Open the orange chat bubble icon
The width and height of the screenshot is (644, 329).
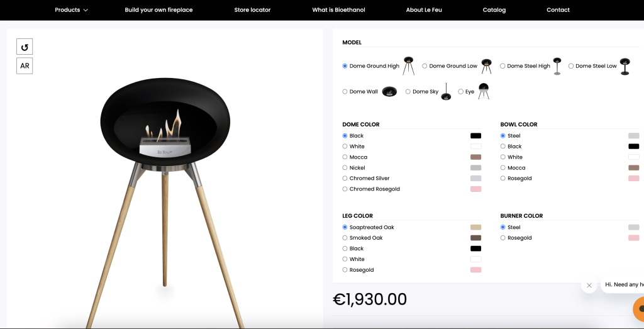point(639,308)
